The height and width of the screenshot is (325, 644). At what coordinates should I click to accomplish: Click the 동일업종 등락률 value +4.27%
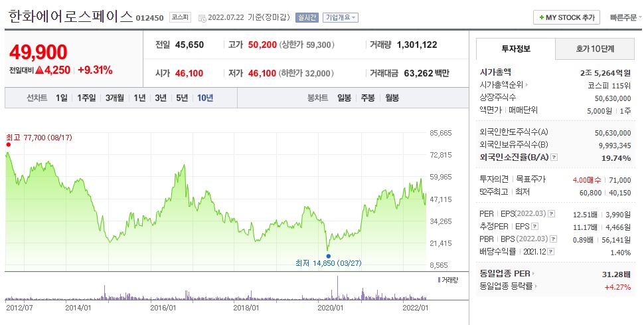coord(617,287)
